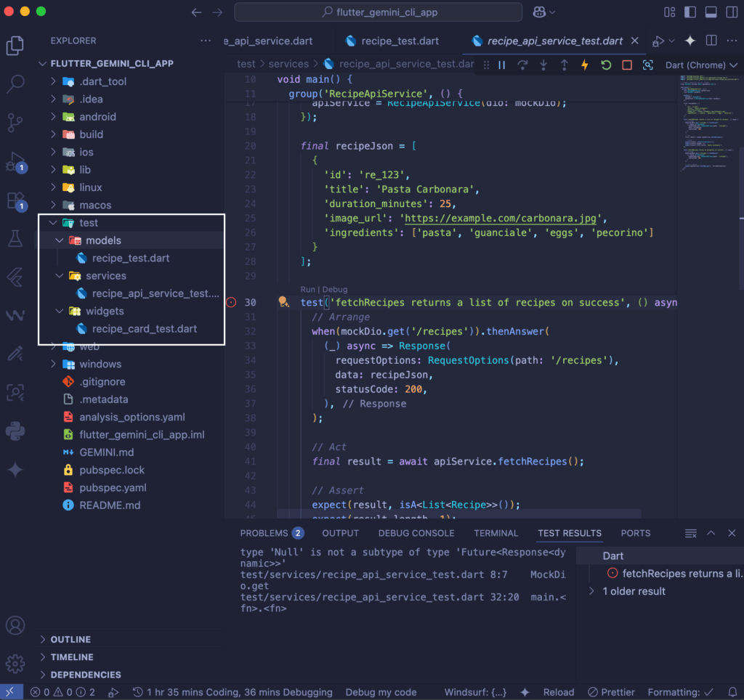Stop the debug session
The width and height of the screenshot is (744, 700).
[627, 65]
